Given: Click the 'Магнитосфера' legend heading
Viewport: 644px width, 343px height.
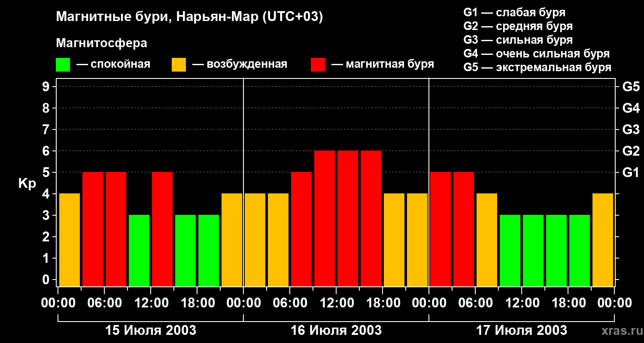Looking at the screenshot, I should (101, 43).
